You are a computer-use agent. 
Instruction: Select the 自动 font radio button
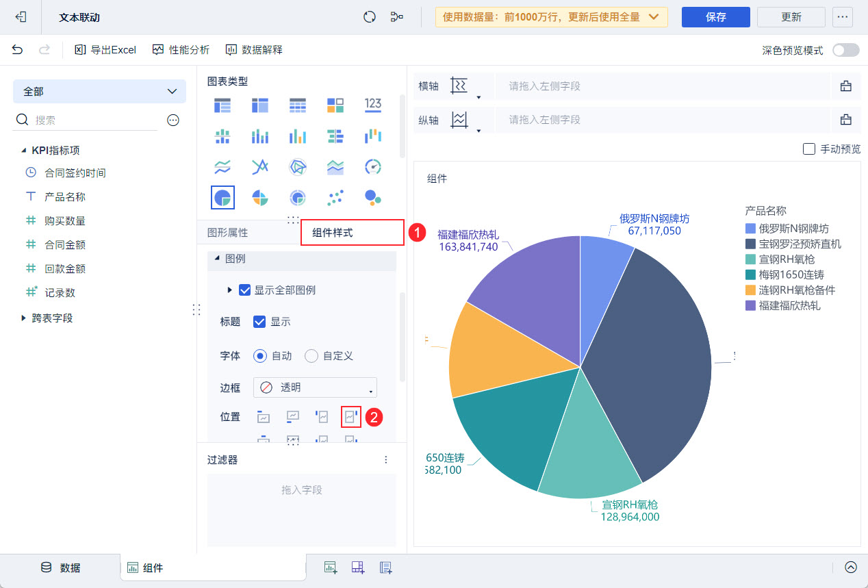[259, 356]
